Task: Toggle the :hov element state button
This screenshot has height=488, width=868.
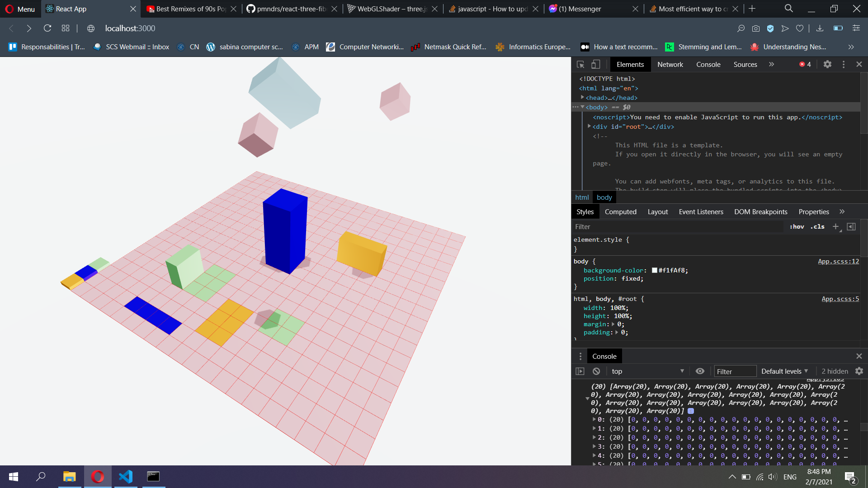Action: pos(797,227)
